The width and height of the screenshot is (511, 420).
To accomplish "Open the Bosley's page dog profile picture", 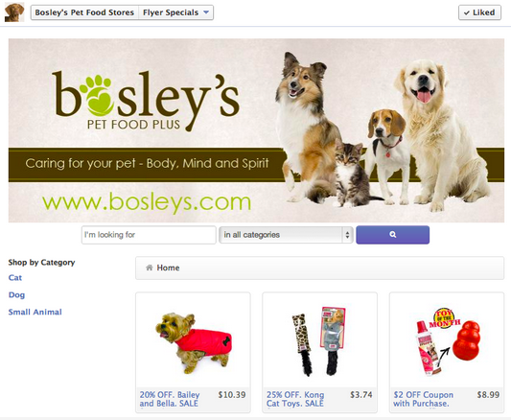I will [x=14, y=12].
